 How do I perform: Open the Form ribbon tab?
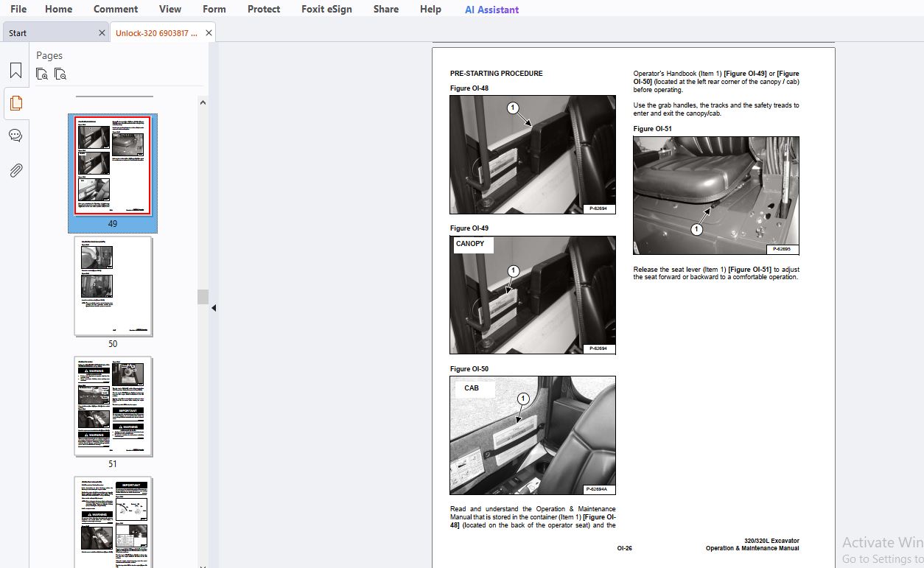[x=214, y=9]
